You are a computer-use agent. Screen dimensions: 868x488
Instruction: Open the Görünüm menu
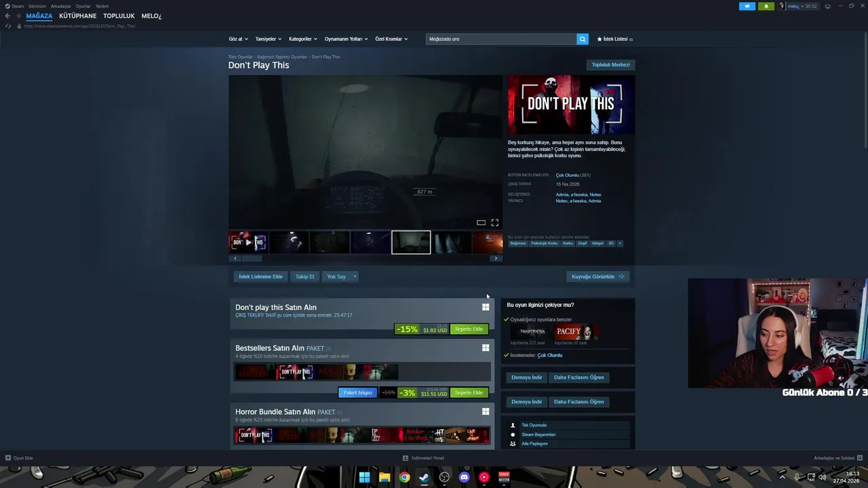[x=37, y=6]
